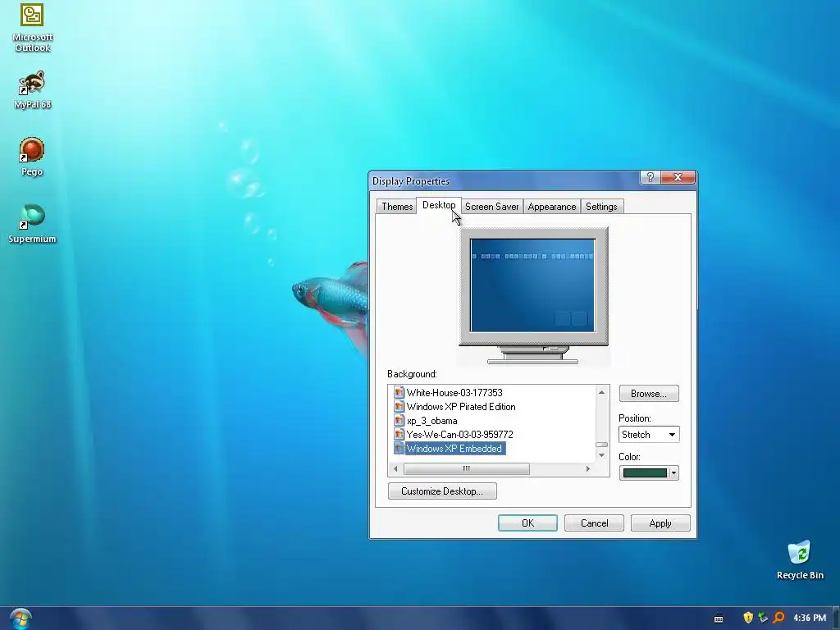Switch to the Themes tab
The width and height of the screenshot is (840, 630).
point(397,207)
